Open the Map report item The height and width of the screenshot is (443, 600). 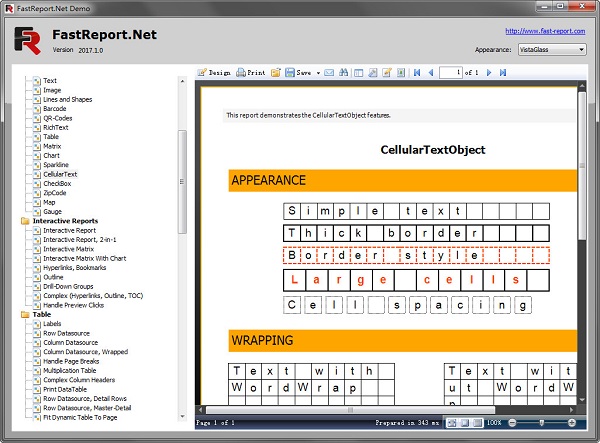(49, 202)
